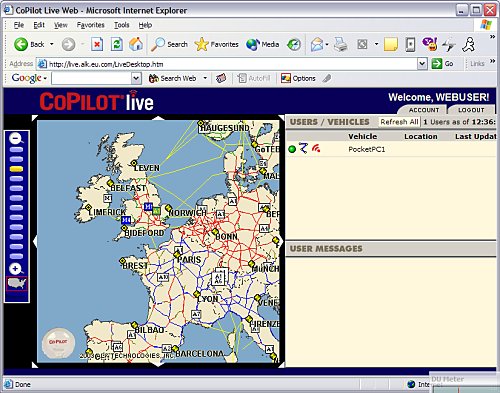Click the green status dot for PocketPC1

click(x=292, y=149)
